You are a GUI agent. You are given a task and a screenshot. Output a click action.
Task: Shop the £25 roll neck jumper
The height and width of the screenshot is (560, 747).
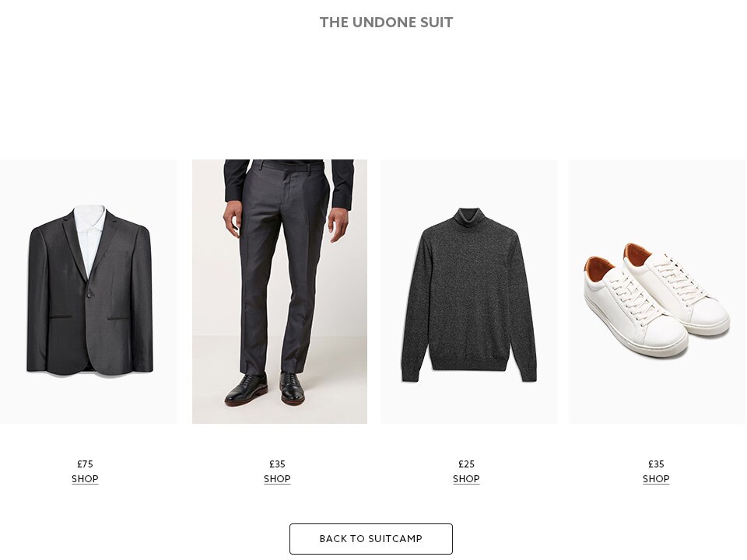[x=466, y=478]
